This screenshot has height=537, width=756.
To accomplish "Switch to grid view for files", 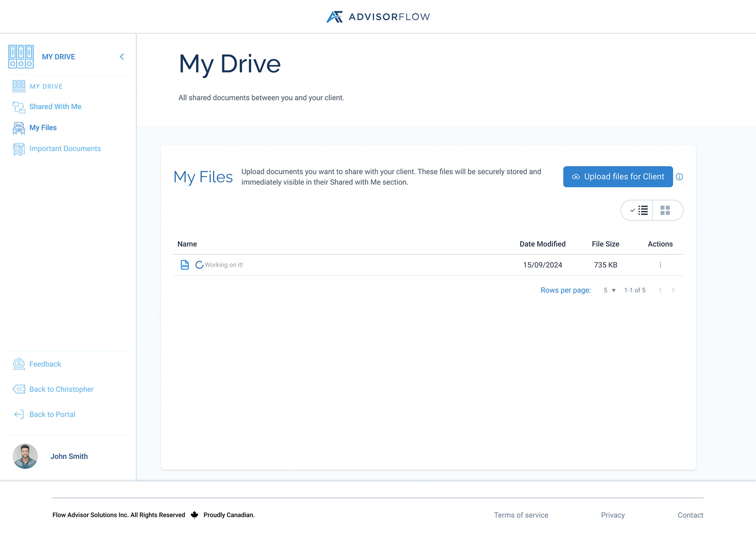I will [x=665, y=210].
